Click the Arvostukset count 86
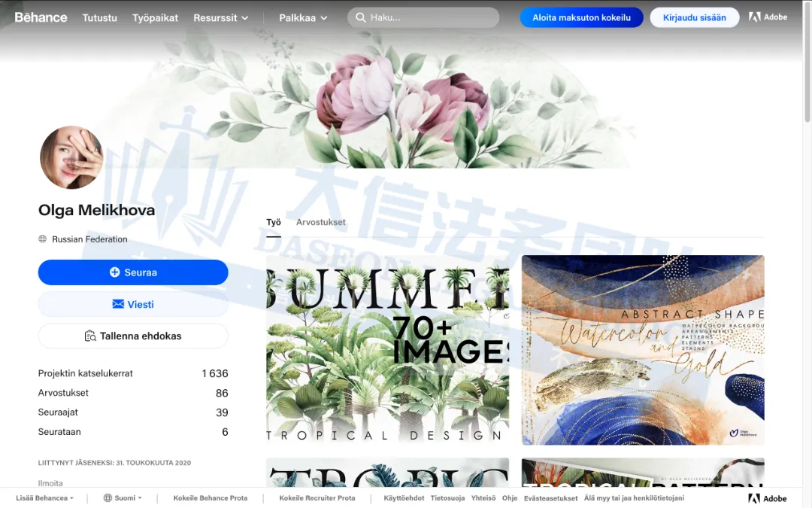 tap(222, 393)
